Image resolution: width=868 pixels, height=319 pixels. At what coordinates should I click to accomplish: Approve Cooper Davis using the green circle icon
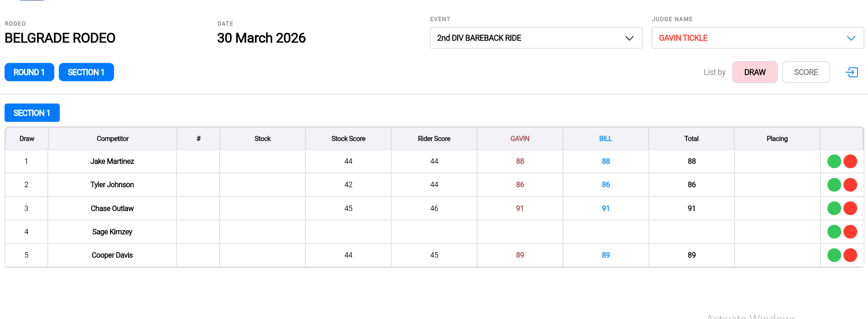click(834, 255)
